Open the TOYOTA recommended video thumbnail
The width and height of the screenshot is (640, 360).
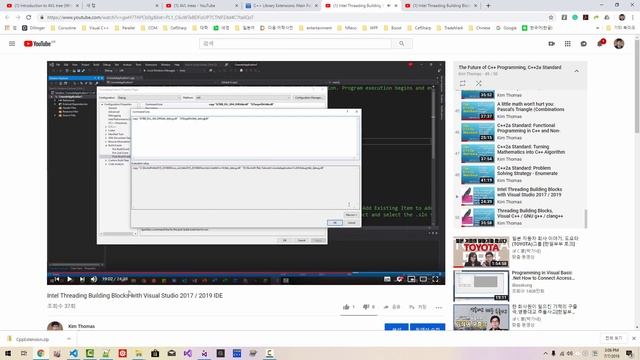[481, 252]
